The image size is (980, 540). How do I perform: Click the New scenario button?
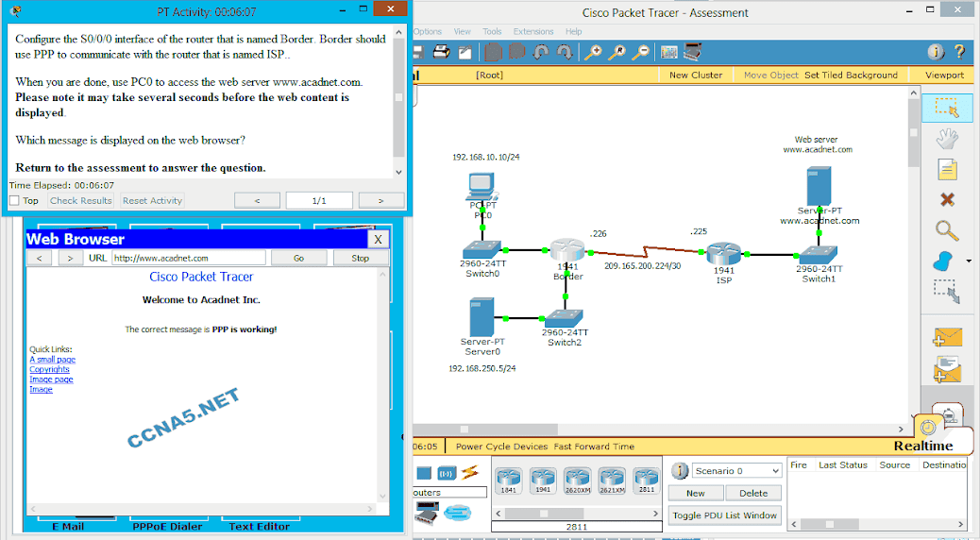click(x=696, y=493)
